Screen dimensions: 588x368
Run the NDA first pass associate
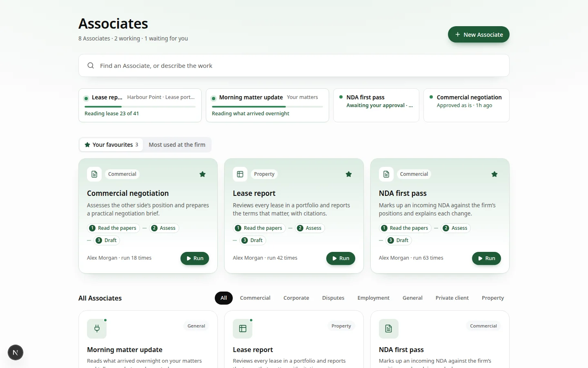click(x=486, y=258)
